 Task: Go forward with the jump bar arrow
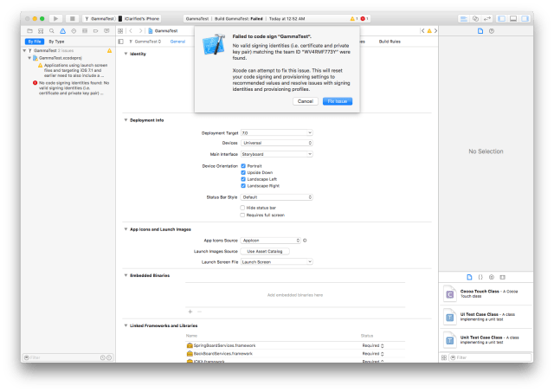(x=140, y=31)
